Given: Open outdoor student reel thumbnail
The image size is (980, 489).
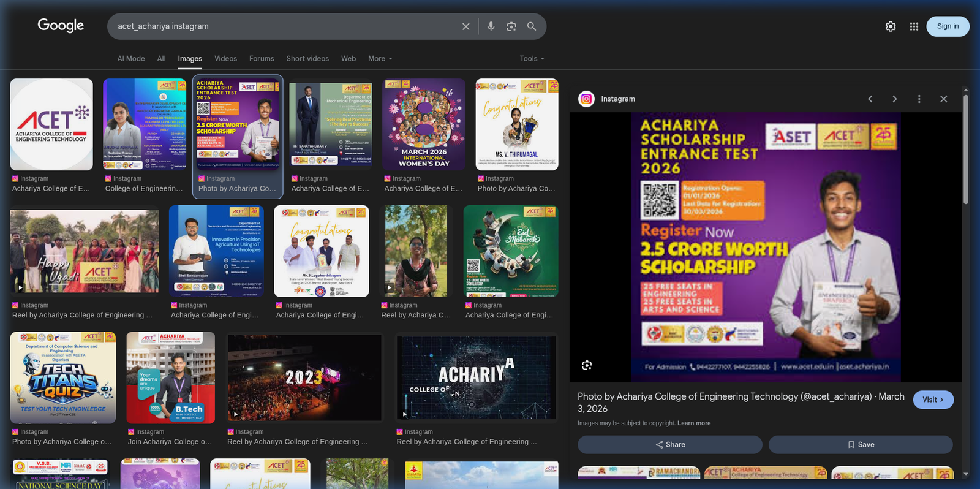Looking at the screenshot, I should pyautogui.click(x=416, y=251).
